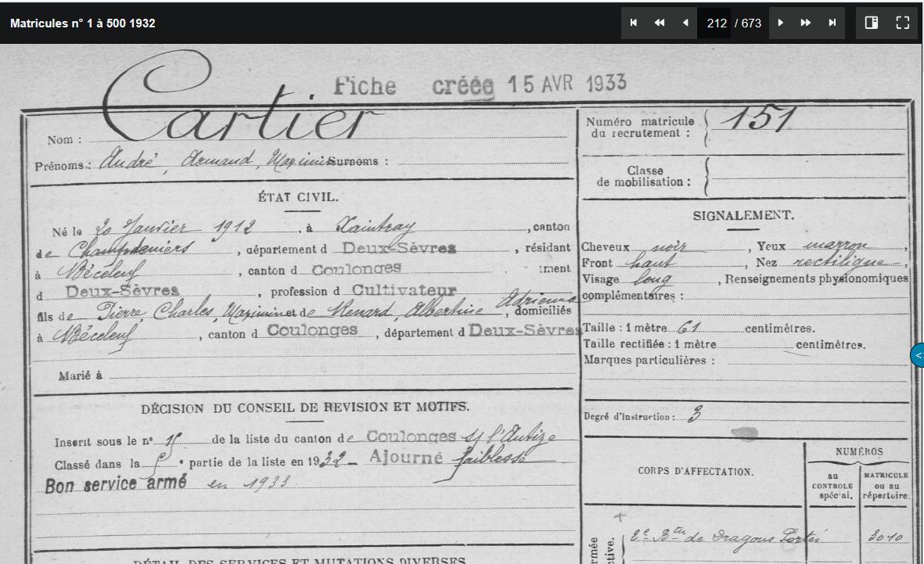Image resolution: width=924 pixels, height=564 pixels.
Task: Click the double-arrow rewind pages icon
Action: (x=660, y=23)
